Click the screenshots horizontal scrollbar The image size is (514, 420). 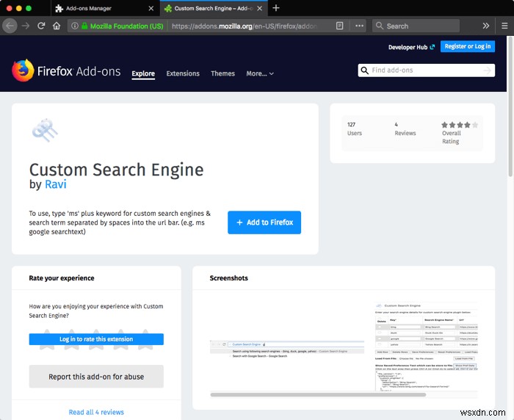click(318, 395)
